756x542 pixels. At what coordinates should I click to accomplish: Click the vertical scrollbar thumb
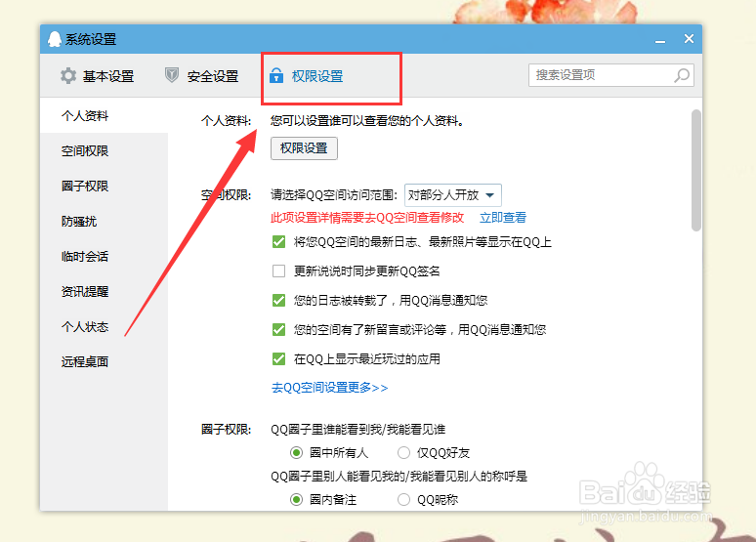(695, 170)
